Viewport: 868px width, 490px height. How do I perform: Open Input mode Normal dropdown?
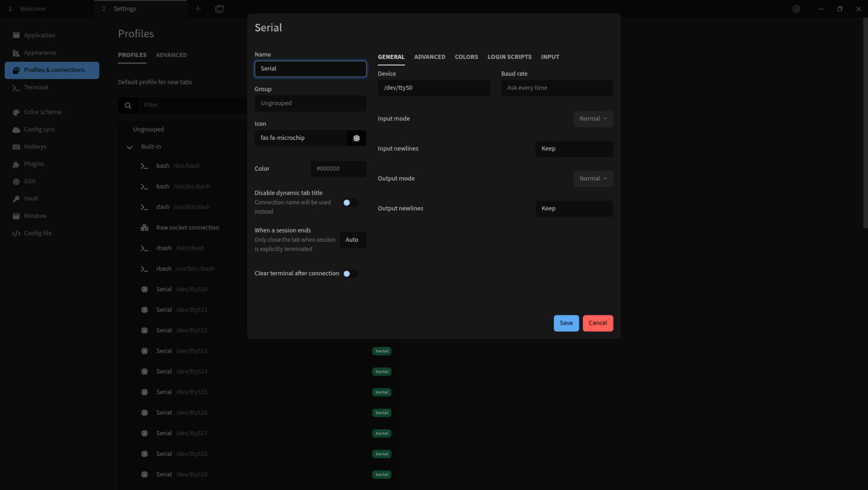click(x=593, y=119)
